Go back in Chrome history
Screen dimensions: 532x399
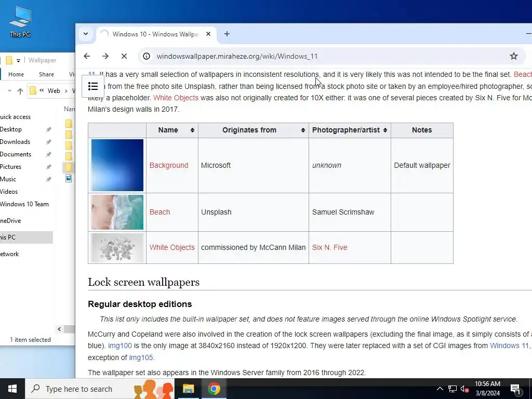87,56
